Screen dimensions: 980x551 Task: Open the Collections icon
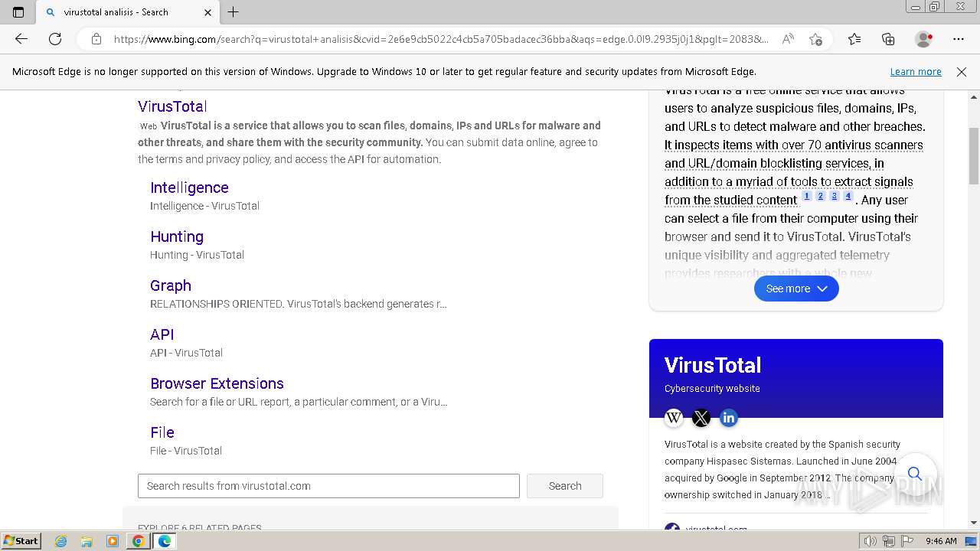(888, 39)
